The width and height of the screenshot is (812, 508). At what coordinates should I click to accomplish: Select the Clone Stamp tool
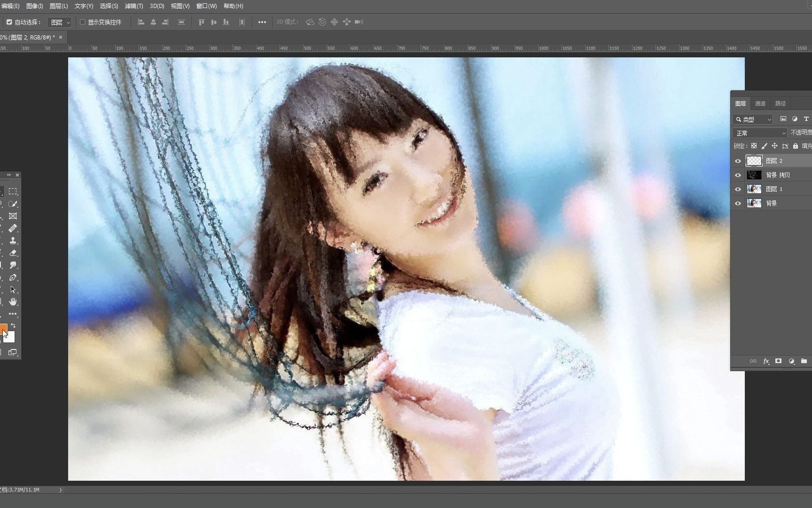13,240
